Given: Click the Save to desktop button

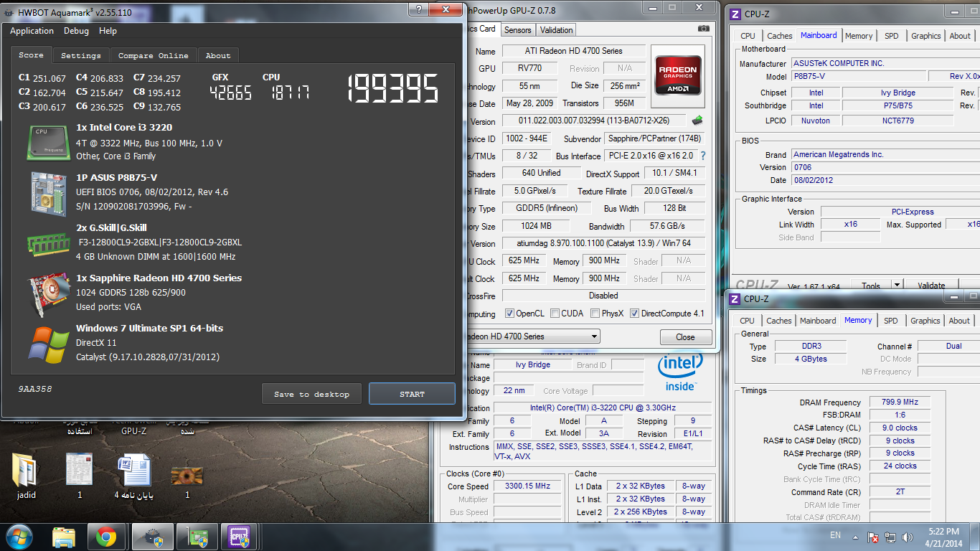Looking at the screenshot, I should point(311,394).
